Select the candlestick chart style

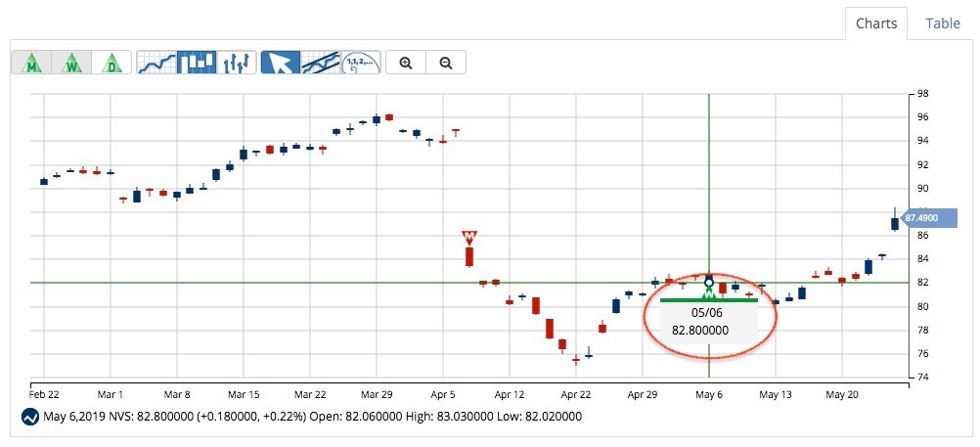[197, 63]
